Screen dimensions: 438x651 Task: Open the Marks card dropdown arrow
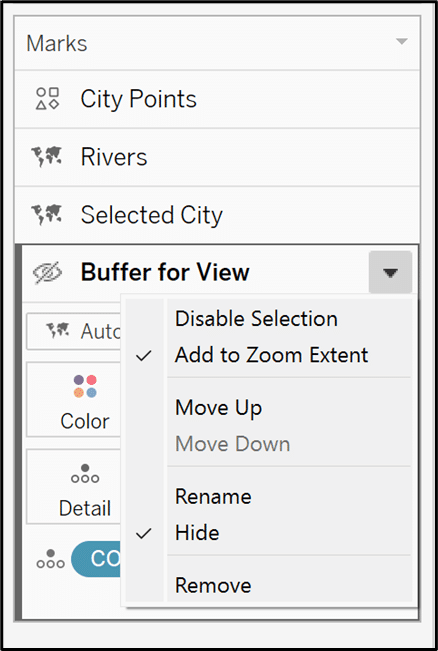[x=401, y=42]
